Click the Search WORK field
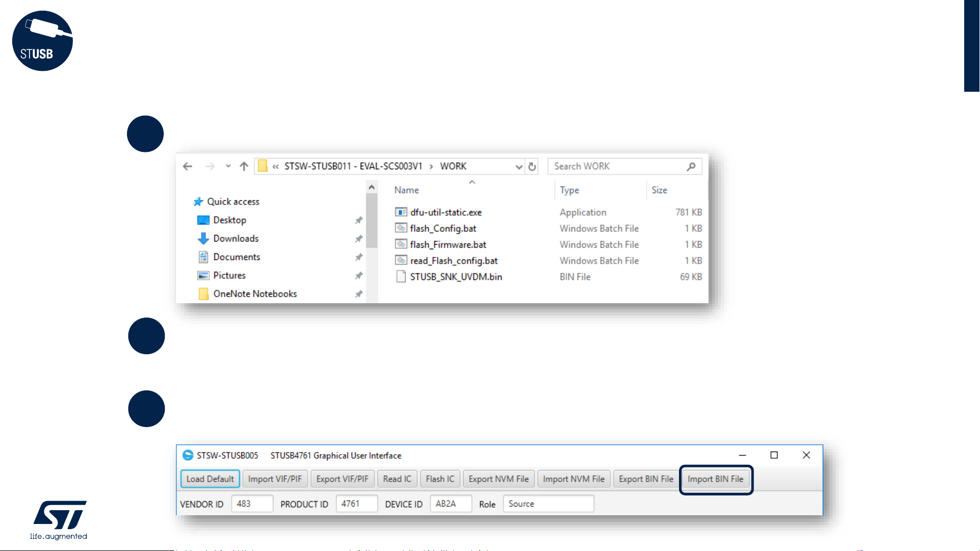Image resolution: width=980 pixels, height=551 pixels. 624,166
